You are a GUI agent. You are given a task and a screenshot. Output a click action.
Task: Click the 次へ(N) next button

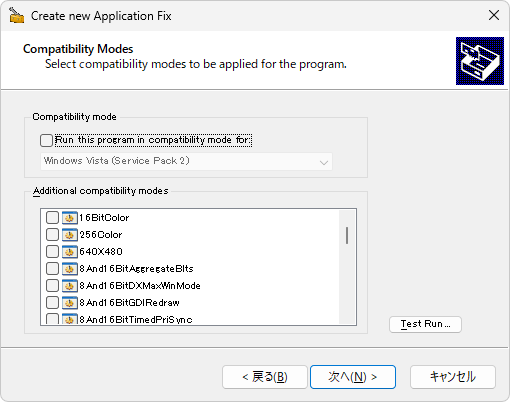click(x=353, y=377)
